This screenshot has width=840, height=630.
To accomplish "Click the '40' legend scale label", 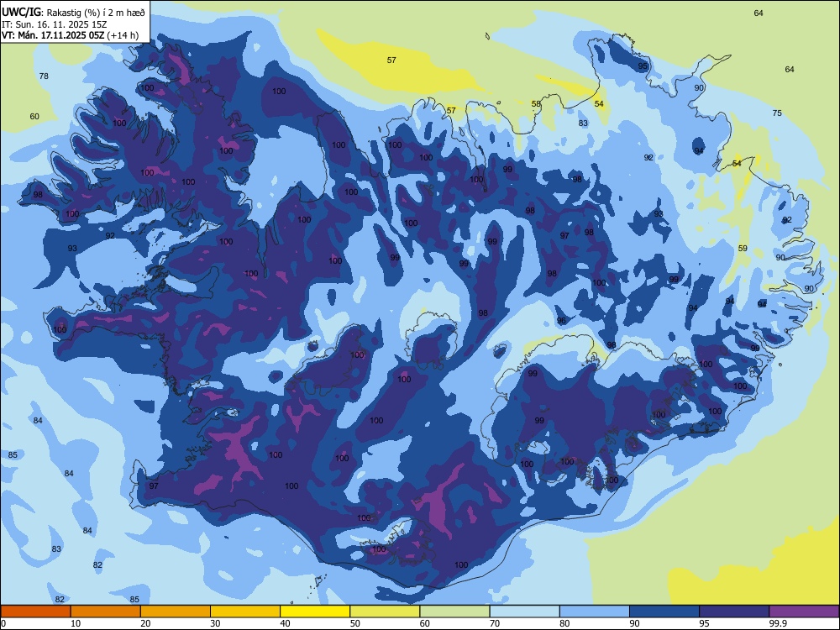I will [285, 623].
